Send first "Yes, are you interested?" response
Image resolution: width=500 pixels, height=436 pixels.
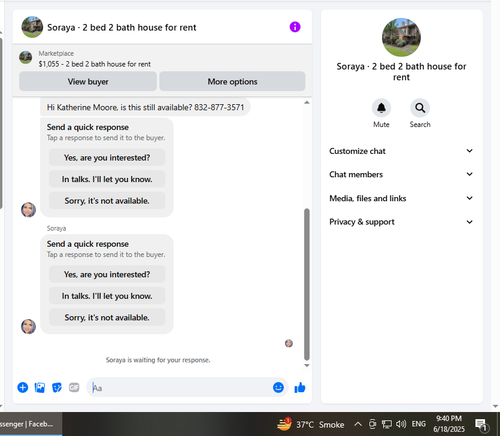pos(107,157)
